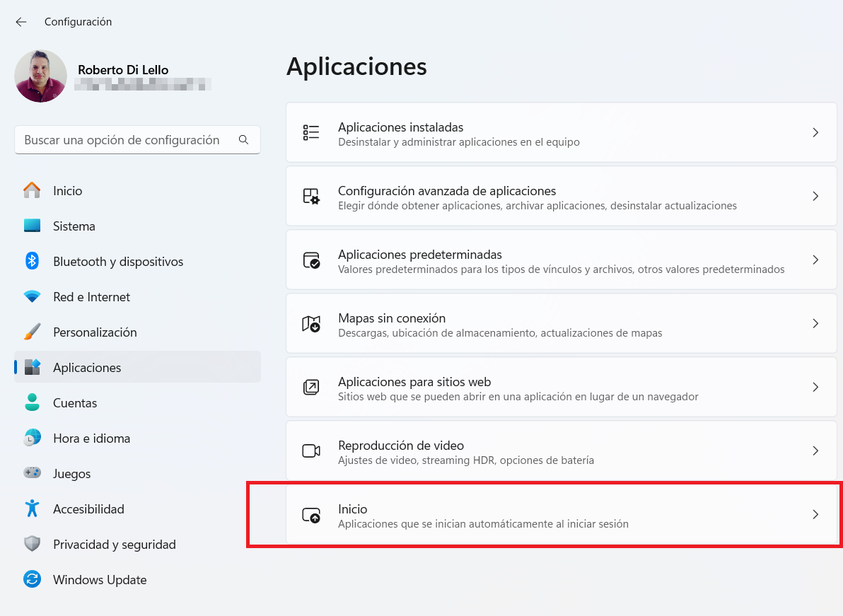
Task: Click the game controller icon for Juegos
Action: pyautogui.click(x=32, y=473)
